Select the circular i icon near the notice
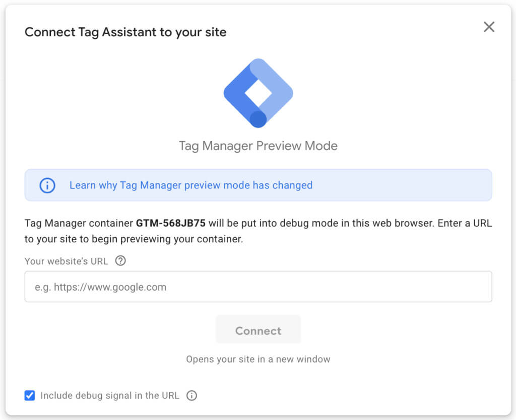 [47, 185]
